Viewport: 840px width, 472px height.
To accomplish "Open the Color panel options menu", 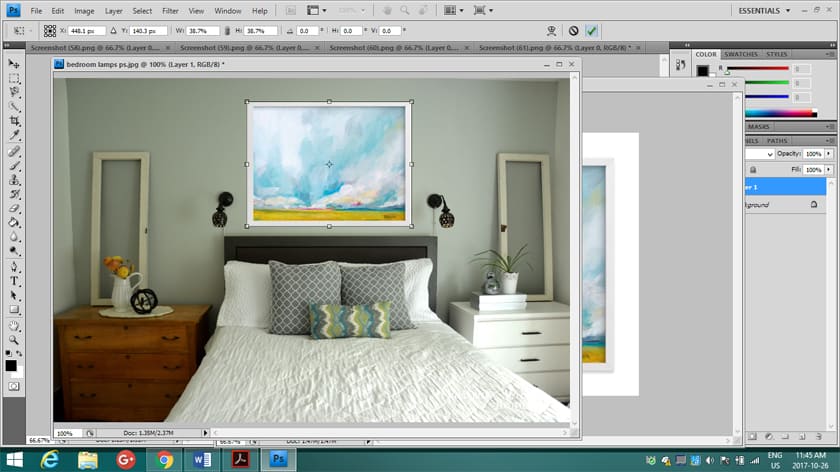I will [x=830, y=54].
